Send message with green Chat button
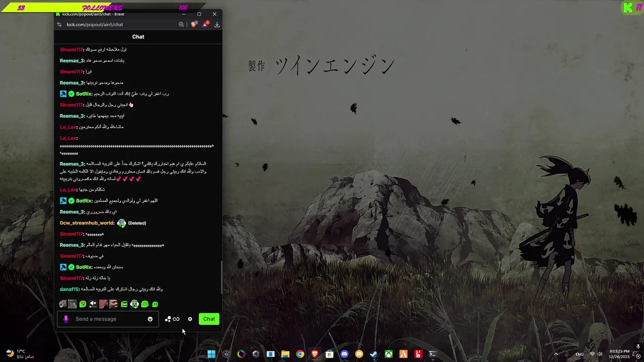The width and height of the screenshot is (644, 362). [209, 319]
